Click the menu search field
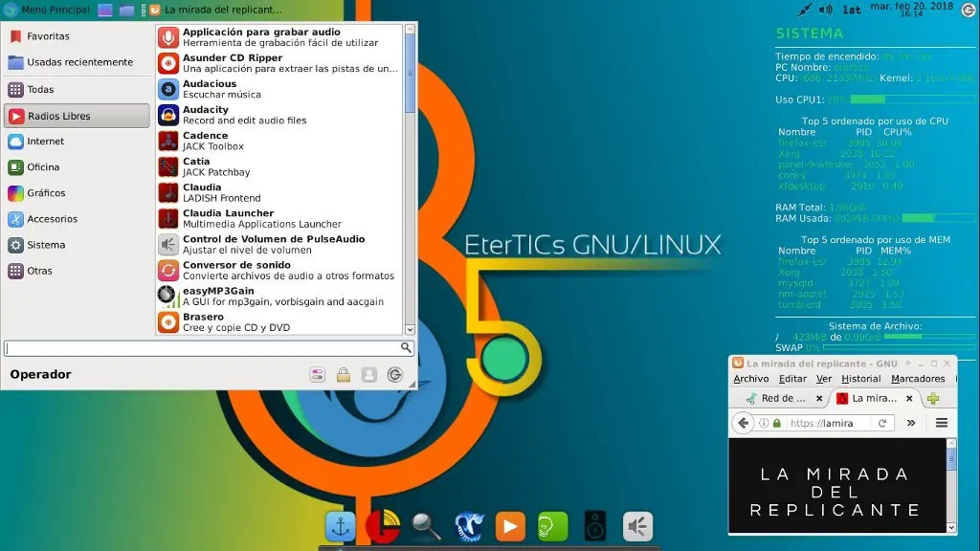This screenshot has height=551, width=980. click(x=209, y=348)
